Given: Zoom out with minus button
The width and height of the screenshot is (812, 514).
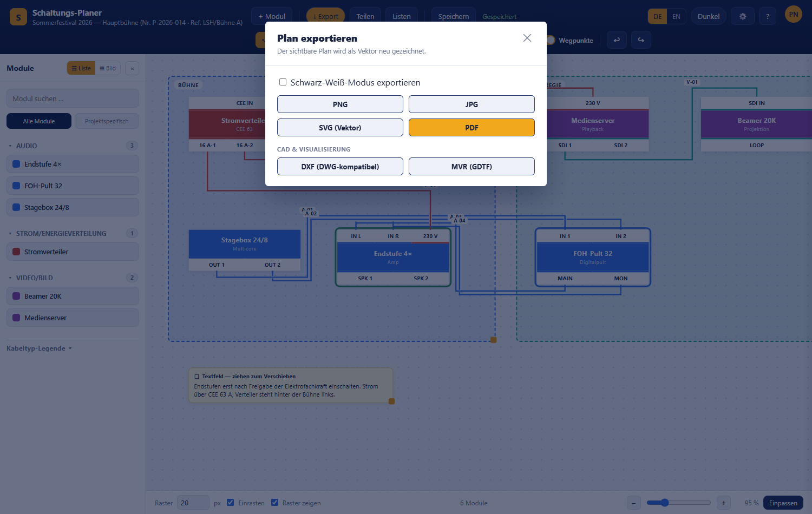Looking at the screenshot, I should coord(634,503).
